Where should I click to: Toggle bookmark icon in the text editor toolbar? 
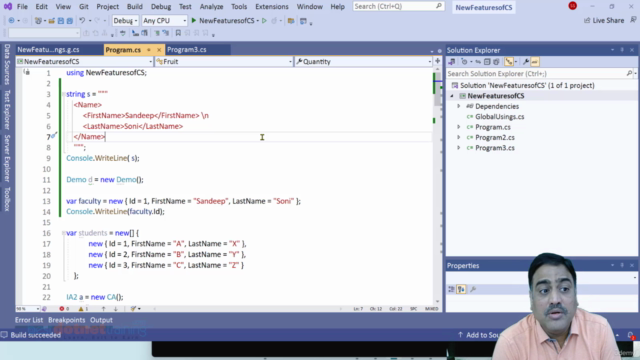178,33
